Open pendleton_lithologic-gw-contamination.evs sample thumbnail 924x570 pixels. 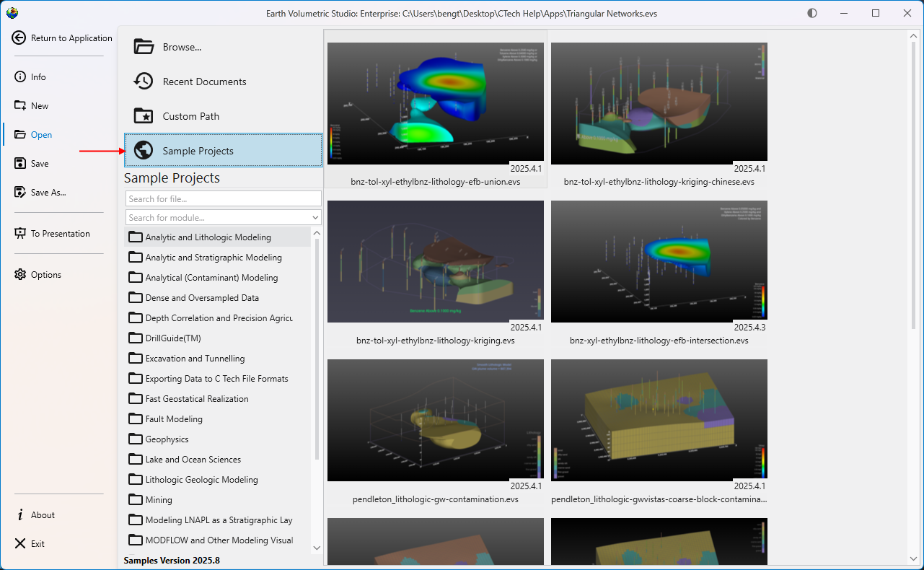(436, 420)
